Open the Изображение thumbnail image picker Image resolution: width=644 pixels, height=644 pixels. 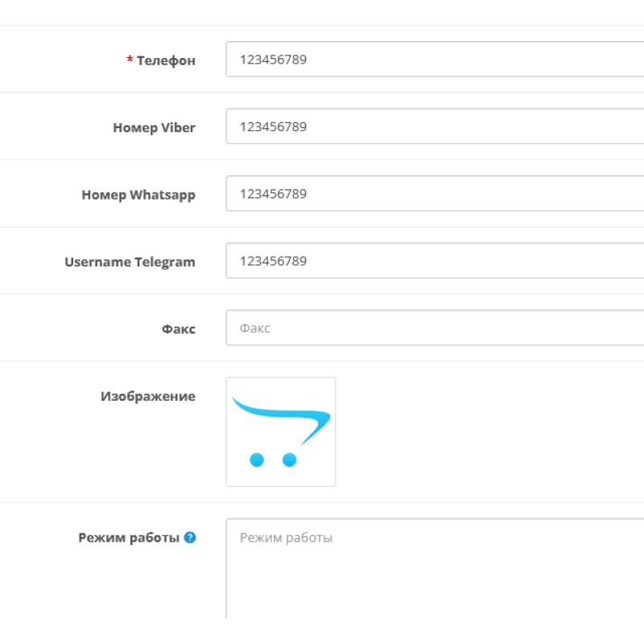point(281,431)
